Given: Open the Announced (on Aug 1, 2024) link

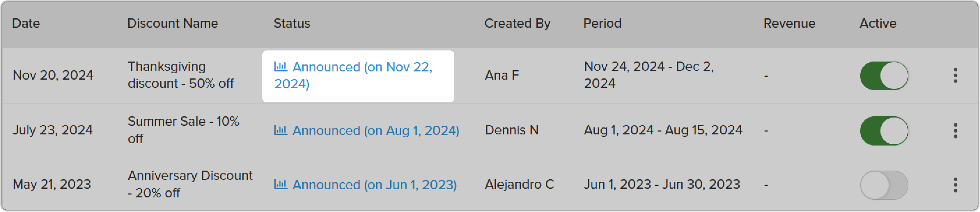Looking at the screenshot, I should click(x=375, y=130).
